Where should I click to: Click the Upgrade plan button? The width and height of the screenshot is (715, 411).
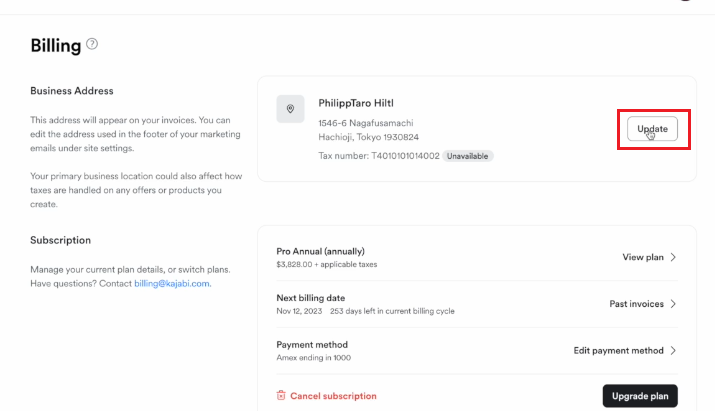pyautogui.click(x=640, y=396)
